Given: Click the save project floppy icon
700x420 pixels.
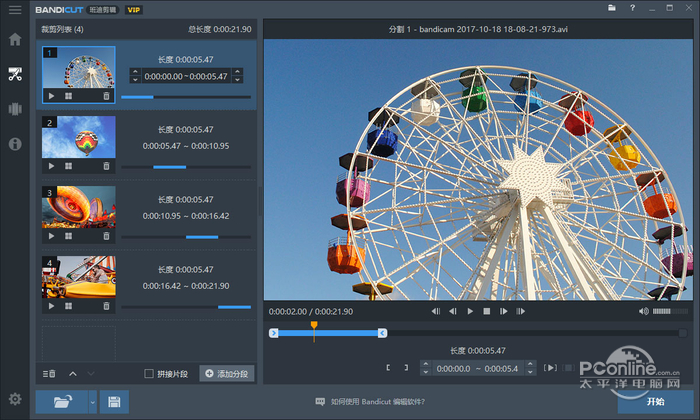Looking at the screenshot, I should tap(114, 402).
